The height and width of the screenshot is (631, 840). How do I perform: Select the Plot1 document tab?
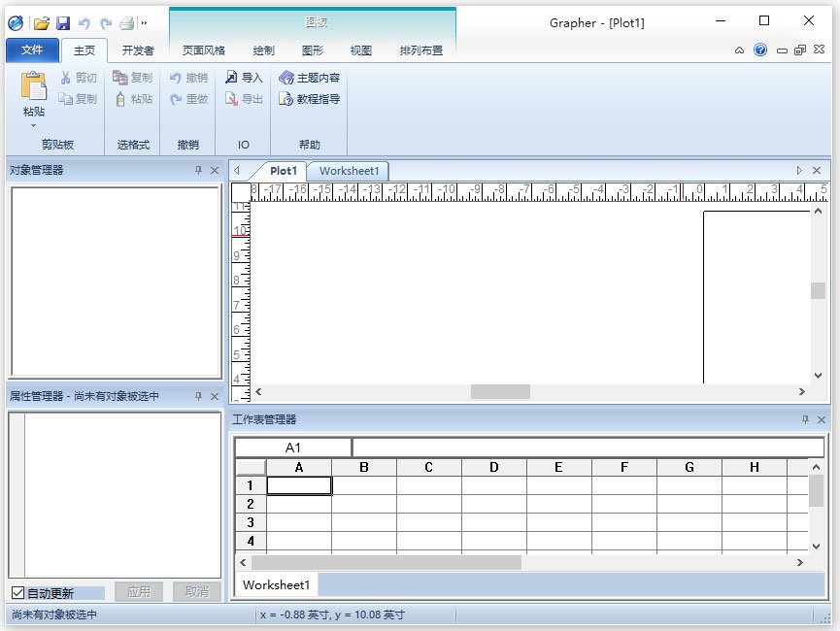(283, 171)
